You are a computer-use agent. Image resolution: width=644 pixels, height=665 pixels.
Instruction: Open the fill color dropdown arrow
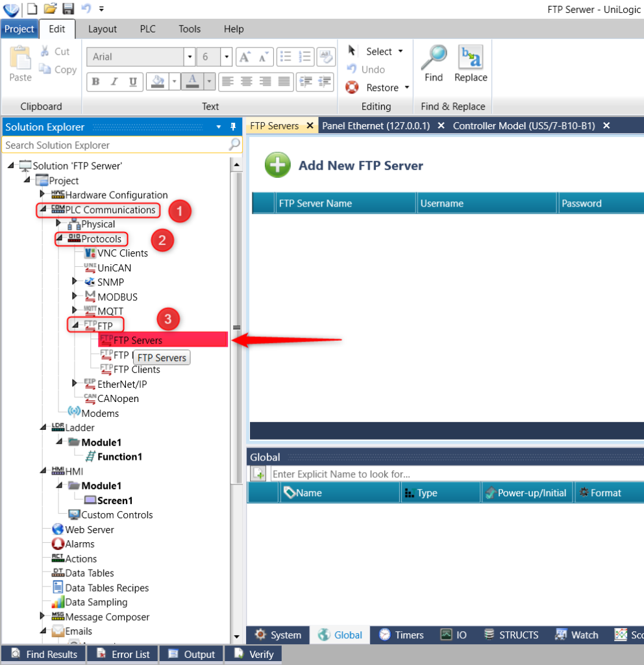(174, 81)
